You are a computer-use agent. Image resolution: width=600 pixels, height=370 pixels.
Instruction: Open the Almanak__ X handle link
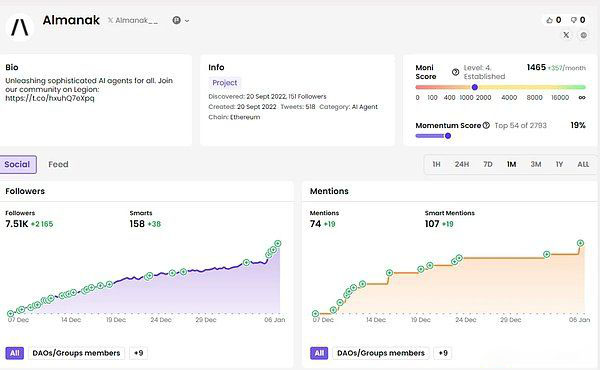click(x=133, y=20)
